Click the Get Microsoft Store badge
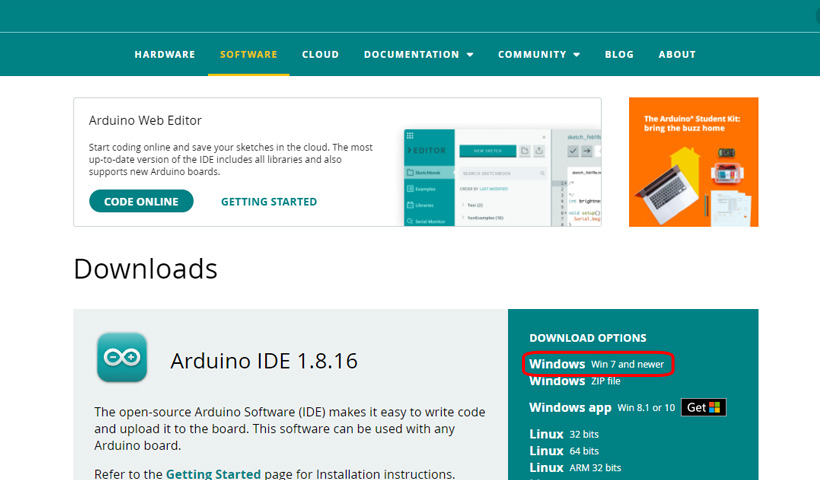 click(703, 407)
